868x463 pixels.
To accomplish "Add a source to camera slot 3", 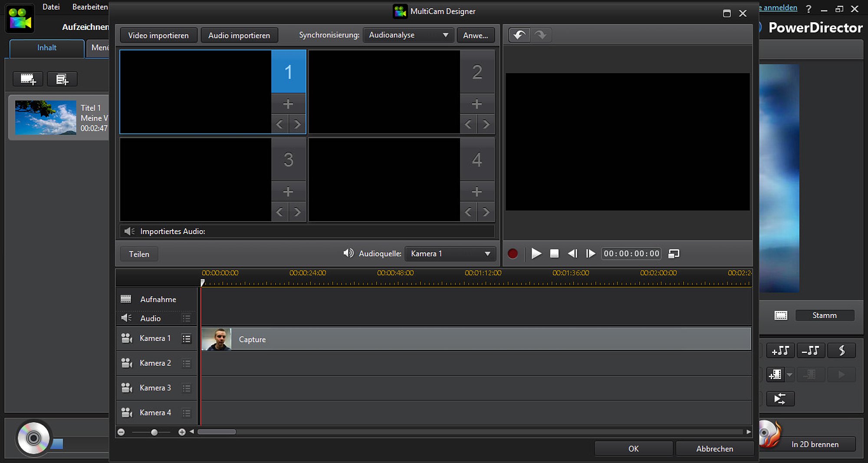I will point(288,192).
